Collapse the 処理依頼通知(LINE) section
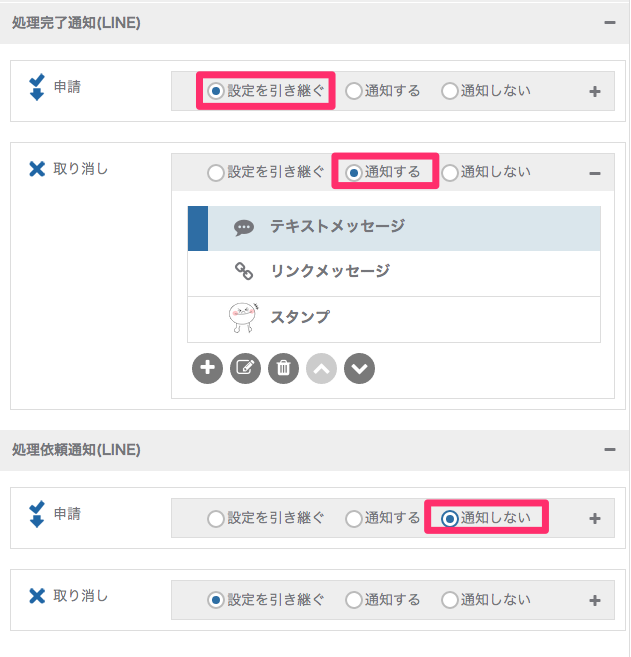 (610, 450)
